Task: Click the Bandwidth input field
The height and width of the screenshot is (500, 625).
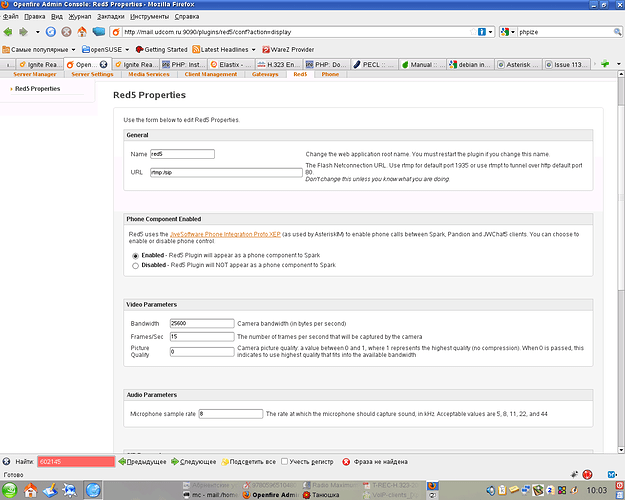Action: point(202,323)
